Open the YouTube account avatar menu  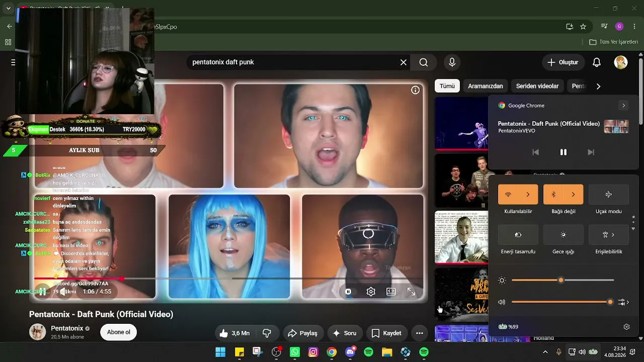621,62
